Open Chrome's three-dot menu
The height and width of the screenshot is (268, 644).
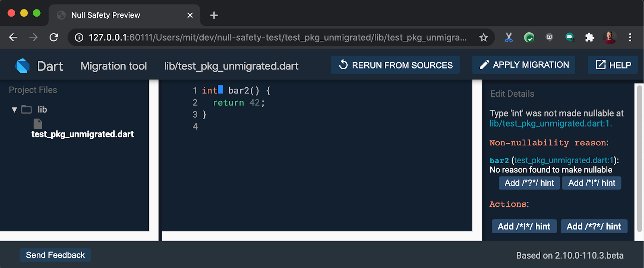630,37
